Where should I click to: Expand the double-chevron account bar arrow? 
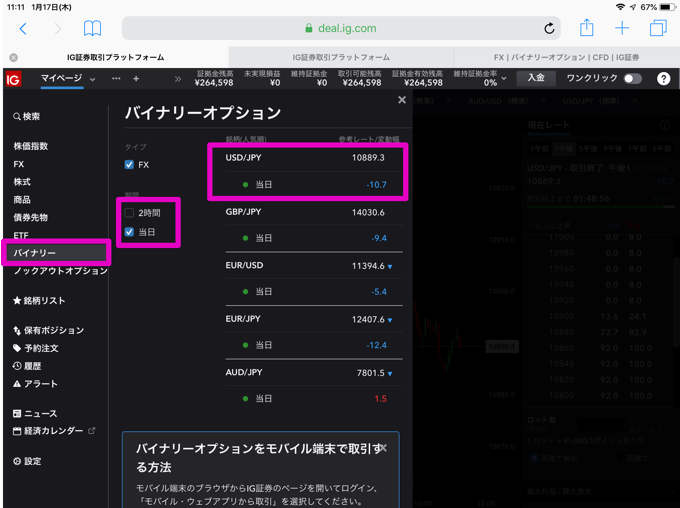coord(178,79)
